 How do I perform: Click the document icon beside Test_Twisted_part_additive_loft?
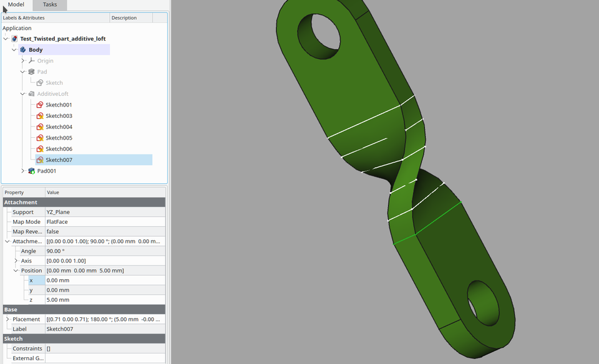(x=14, y=38)
